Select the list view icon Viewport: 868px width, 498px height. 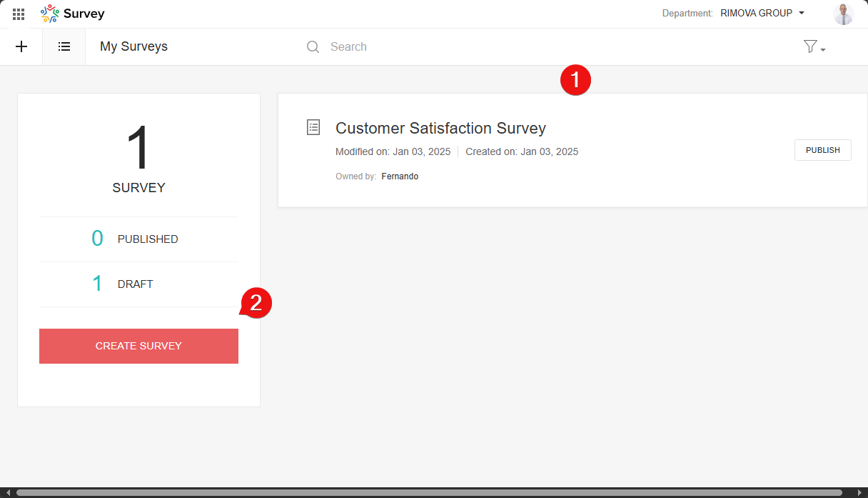(64, 46)
